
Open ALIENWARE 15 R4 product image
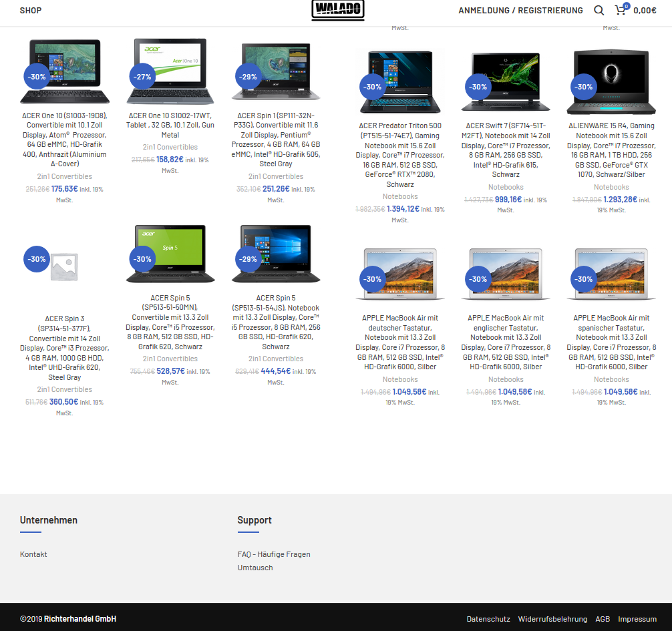[x=611, y=82]
